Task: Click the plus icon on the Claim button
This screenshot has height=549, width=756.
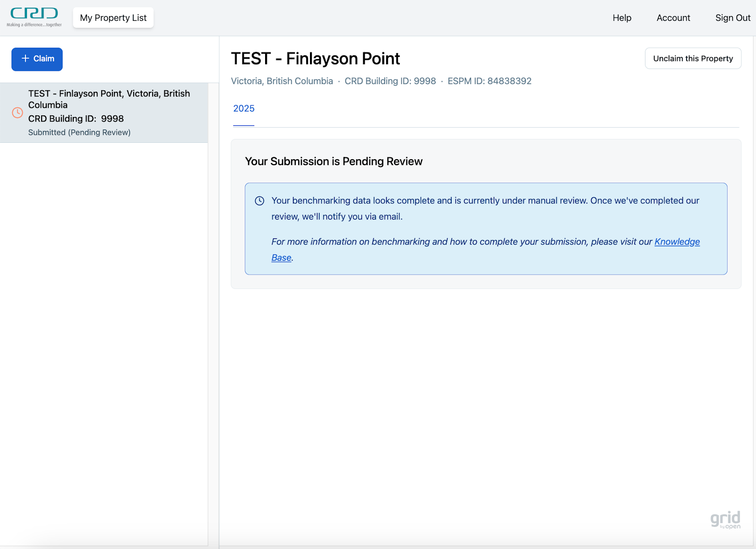Action: click(x=26, y=59)
